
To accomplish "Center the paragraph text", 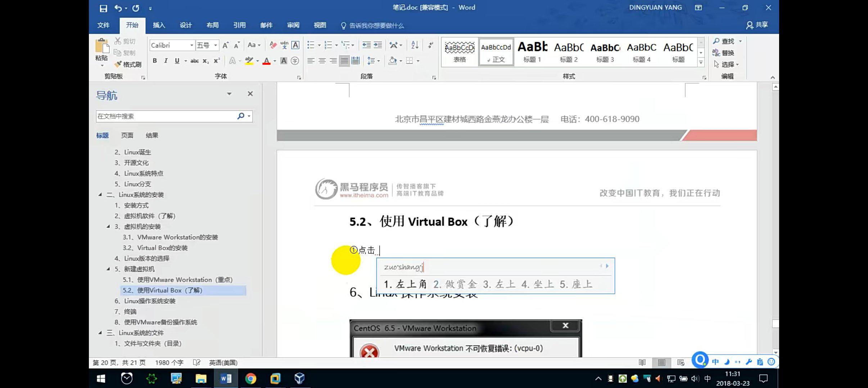I will [x=322, y=61].
